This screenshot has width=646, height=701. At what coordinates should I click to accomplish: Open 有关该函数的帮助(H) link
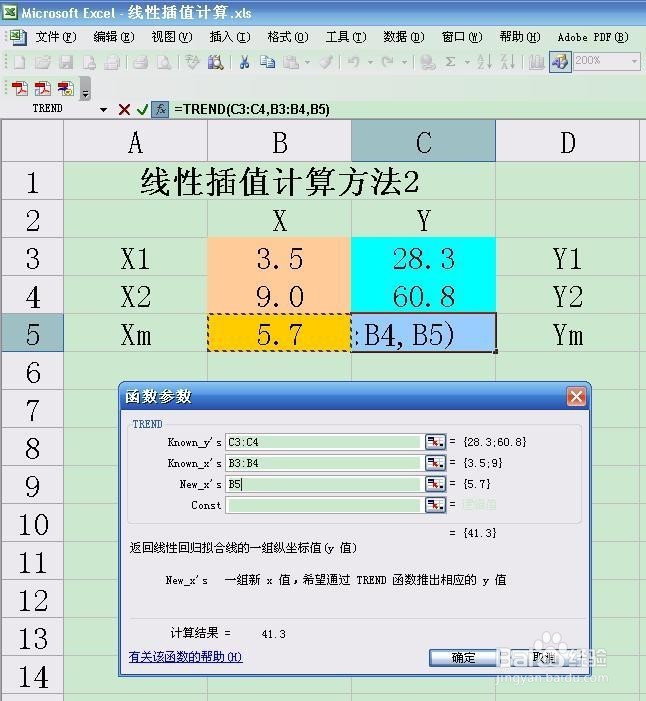186,657
